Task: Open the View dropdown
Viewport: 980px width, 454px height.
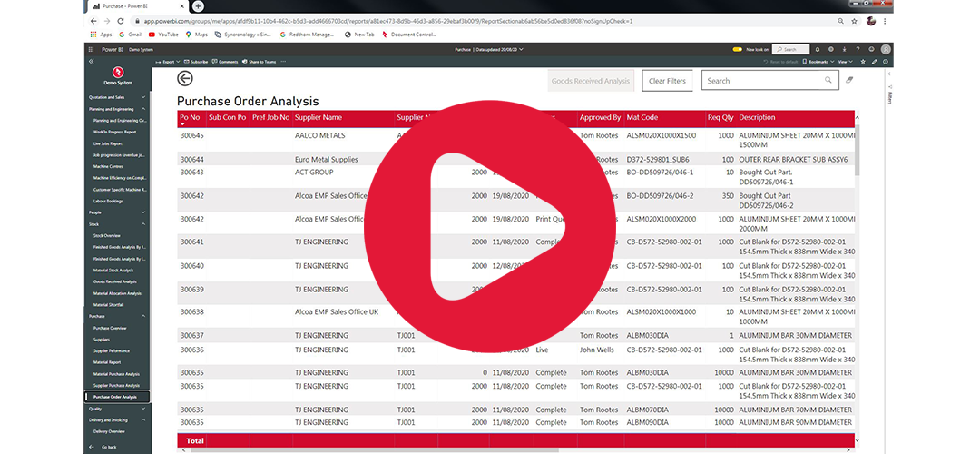Action: click(x=846, y=62)
